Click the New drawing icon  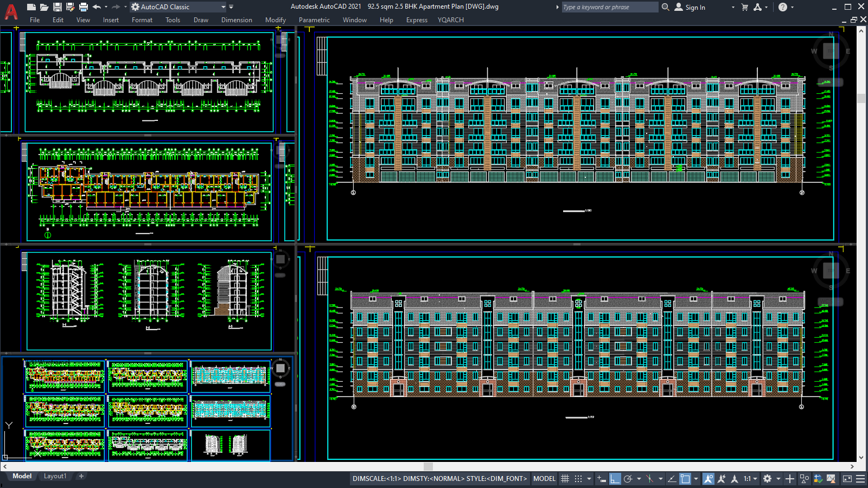(x=31, y=7)
